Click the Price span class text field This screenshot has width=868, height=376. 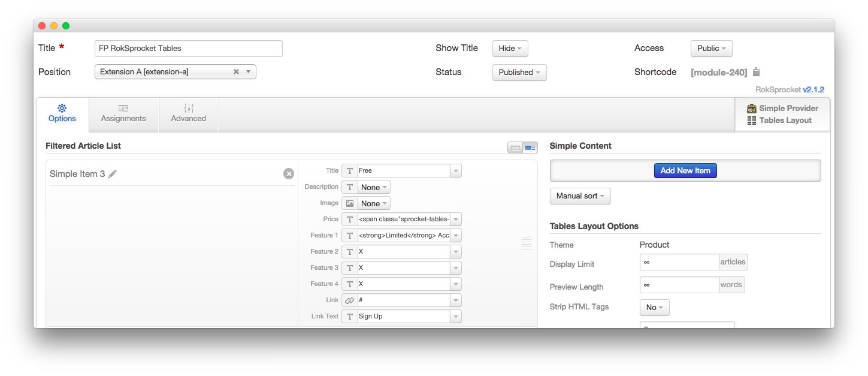pos(404,219)
